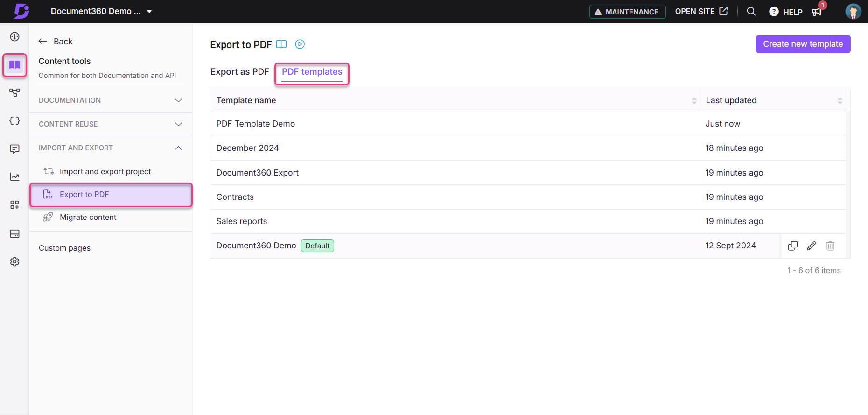Click the Help question mark icon
Image resolution: width=868 pixels, height=415 pixels.
pyautogui.click(x=774, y=12)
